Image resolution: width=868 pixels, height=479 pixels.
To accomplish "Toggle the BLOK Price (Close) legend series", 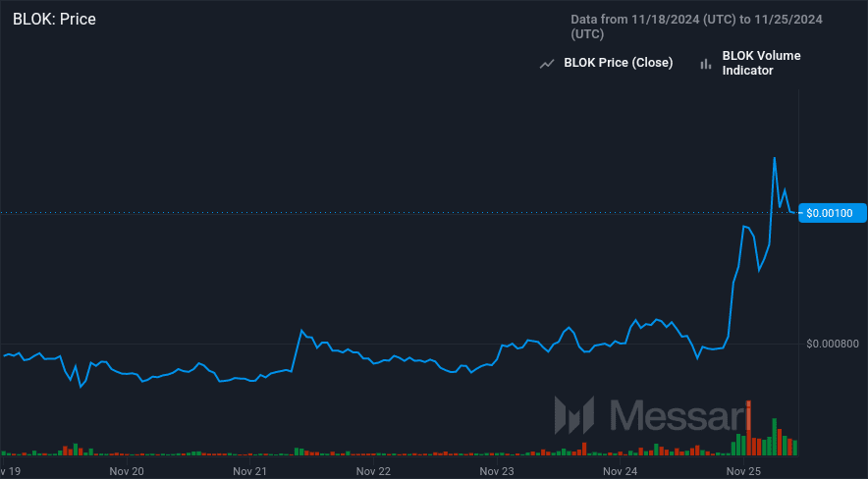I will 618,63.
